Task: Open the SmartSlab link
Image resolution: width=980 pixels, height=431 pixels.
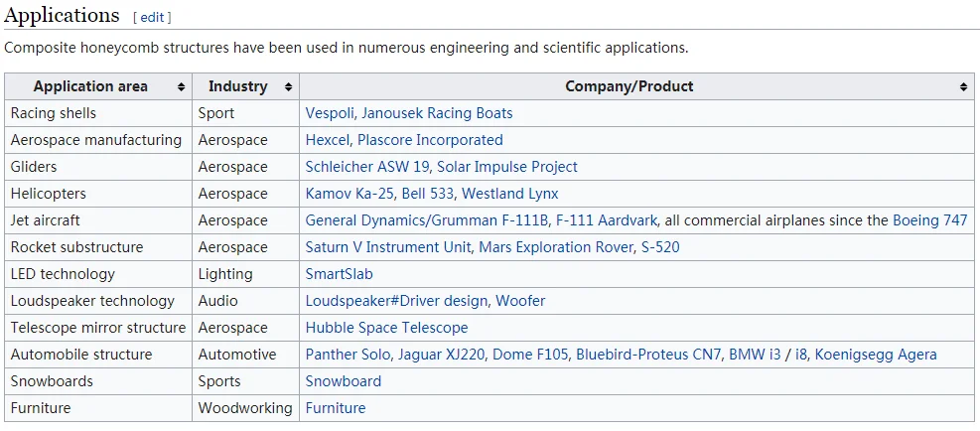Action: point(339,274)
